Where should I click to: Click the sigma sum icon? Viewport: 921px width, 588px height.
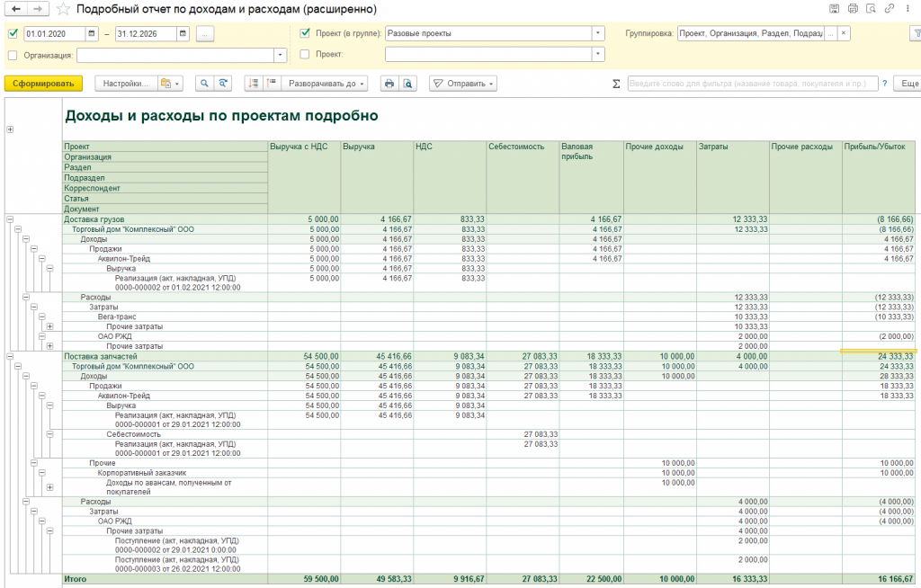[616, 84]
